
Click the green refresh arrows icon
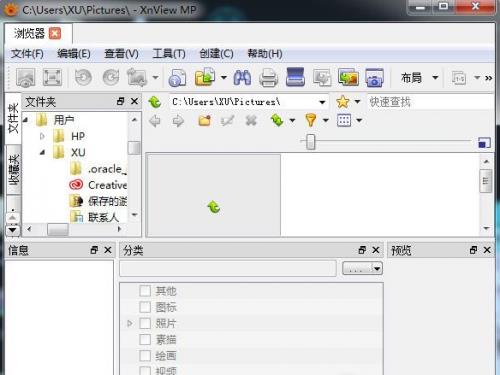277,120
